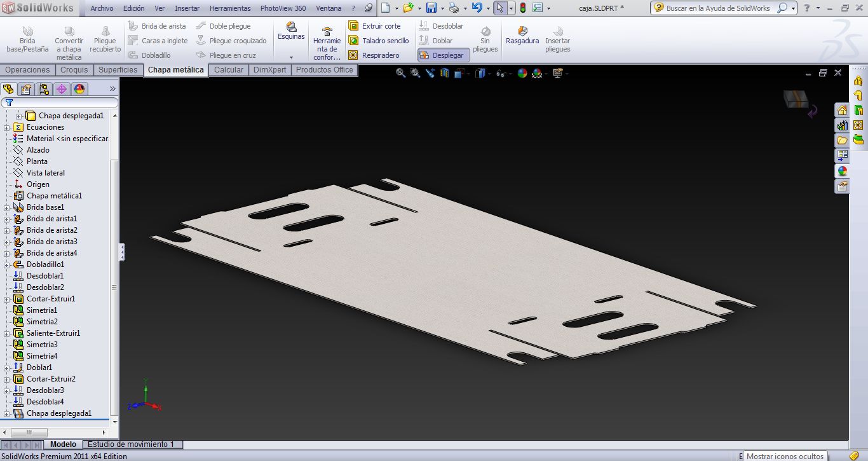
Task: Click the feature tree filter field
Action: coord(60,102)
